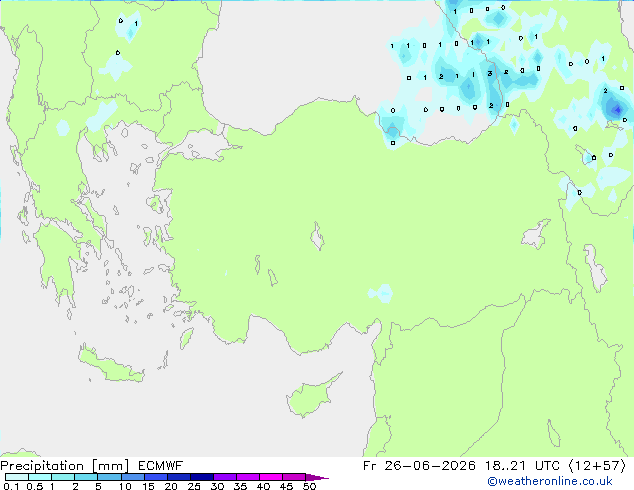Image resolution: width=634 pixels, height=490 pixels.
Task: Click the "Precipitation" title word
Action: (42, 466)
